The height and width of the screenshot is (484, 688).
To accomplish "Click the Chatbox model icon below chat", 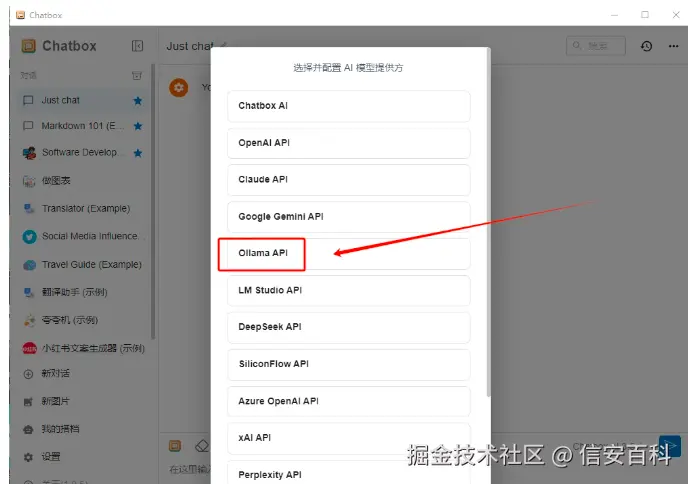I will click(175, 446).
